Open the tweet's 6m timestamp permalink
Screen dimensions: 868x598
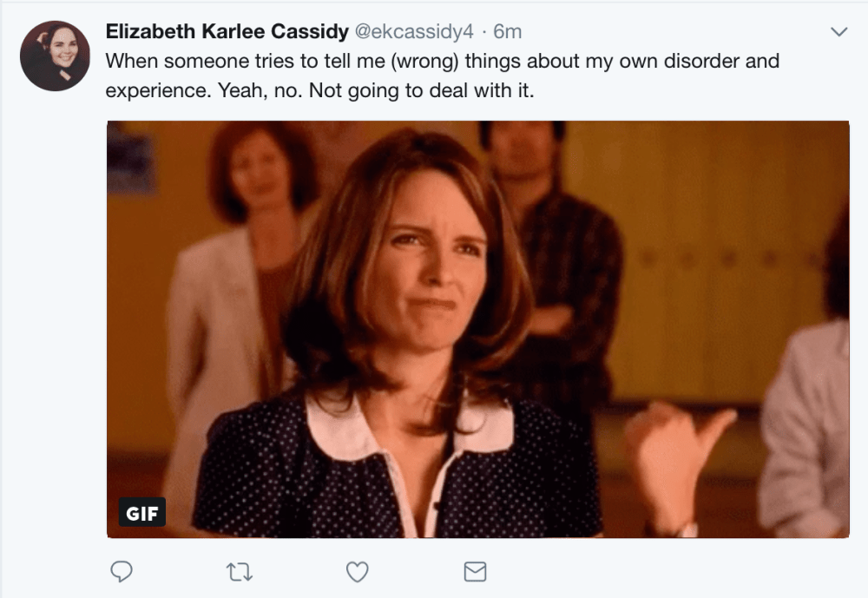coord(507,32)
